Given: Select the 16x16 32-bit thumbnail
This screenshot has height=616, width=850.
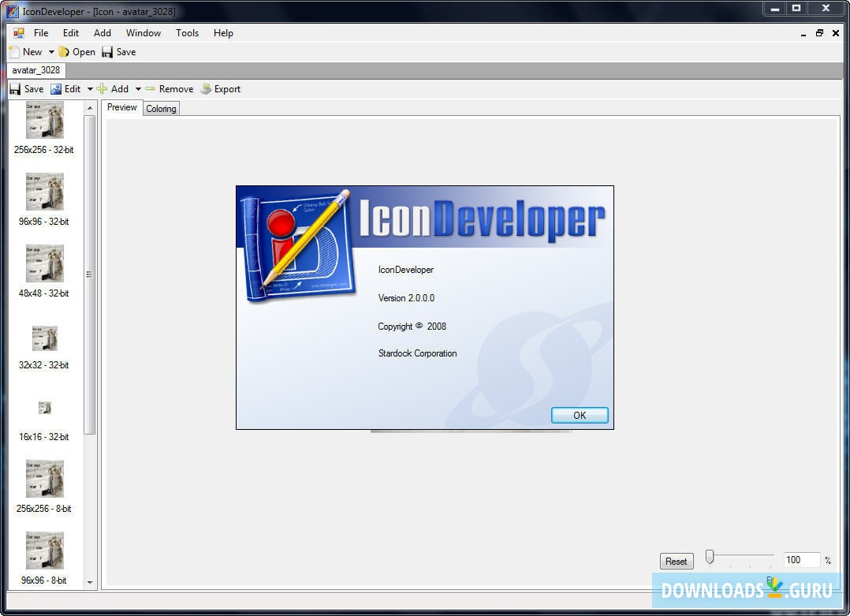Looking at the screenshot, I should pyautogui.click(x=43, y=408).
